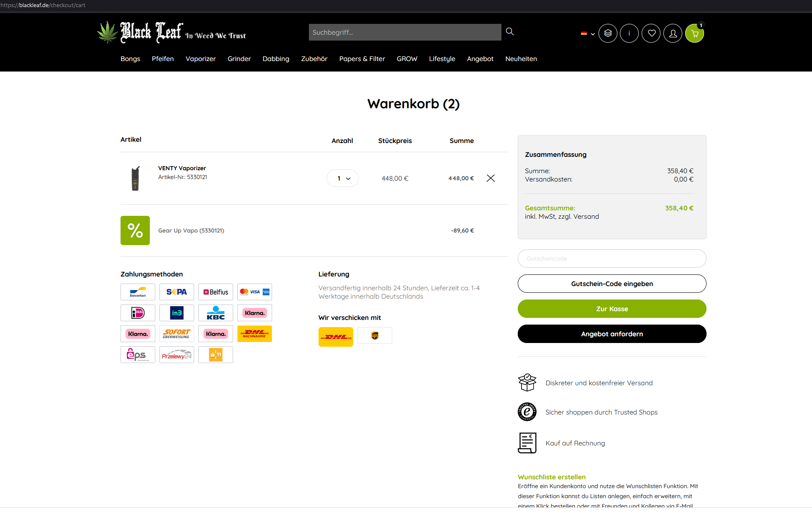Click the DHL shipping logo
This screenshot has height=517, width=812.
[x=336, y=337]
